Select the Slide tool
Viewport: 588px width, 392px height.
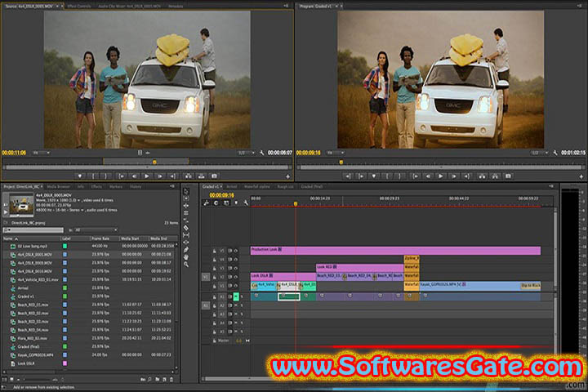coord(186,243)
